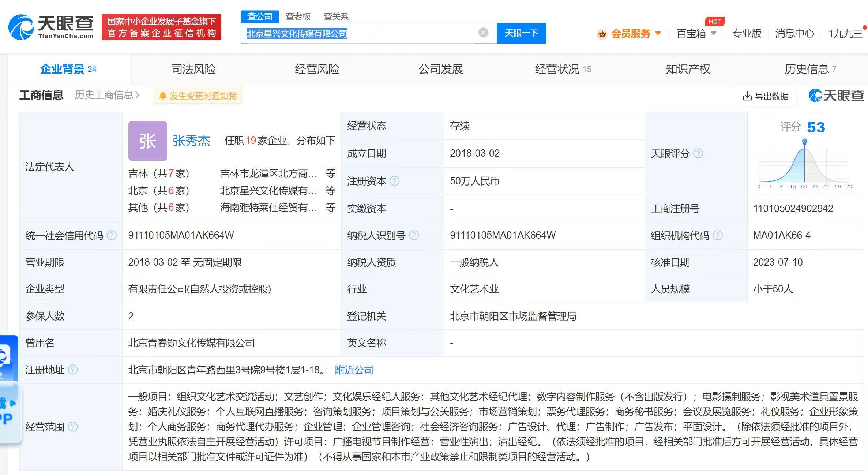Screen dimensions: 868x475
Task: Click the TianYanCha logo
Action: [x=51, y=27]
